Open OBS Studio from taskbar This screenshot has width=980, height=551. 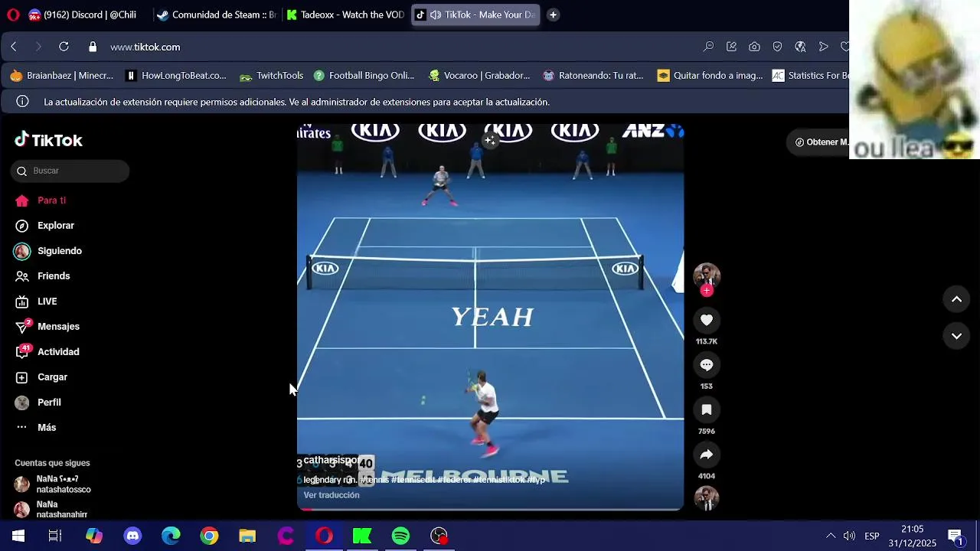click(x=439, y=536)
